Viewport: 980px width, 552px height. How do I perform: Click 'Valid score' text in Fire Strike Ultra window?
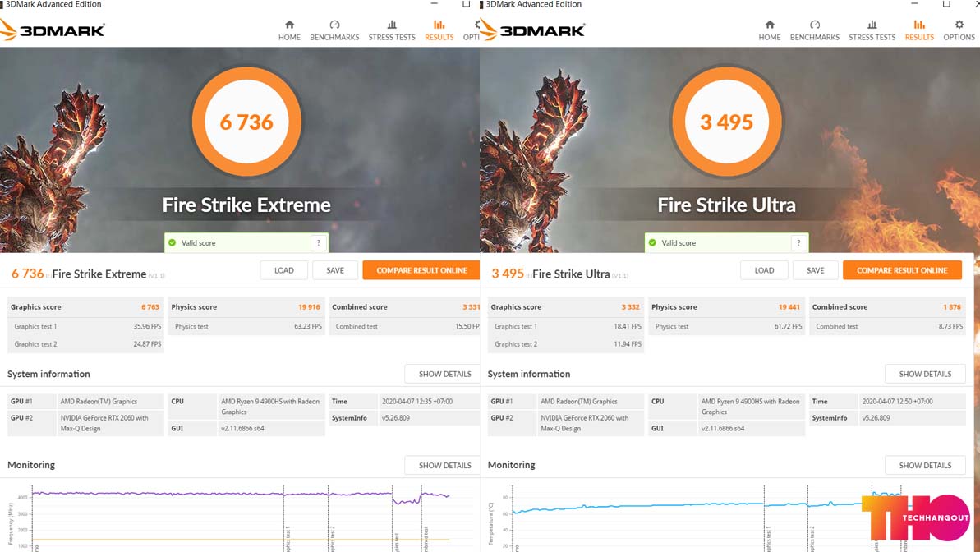(x=679, y=242)
